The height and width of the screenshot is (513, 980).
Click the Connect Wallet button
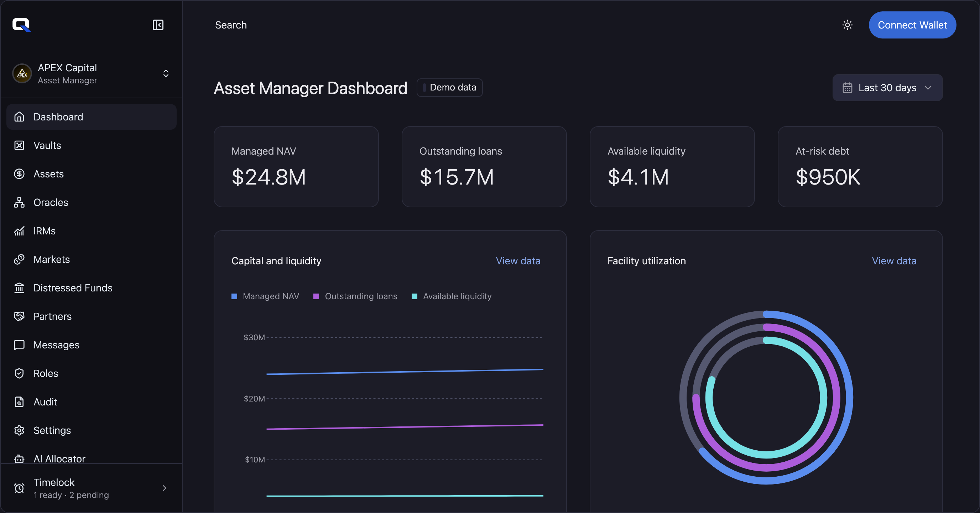(912, 25)
